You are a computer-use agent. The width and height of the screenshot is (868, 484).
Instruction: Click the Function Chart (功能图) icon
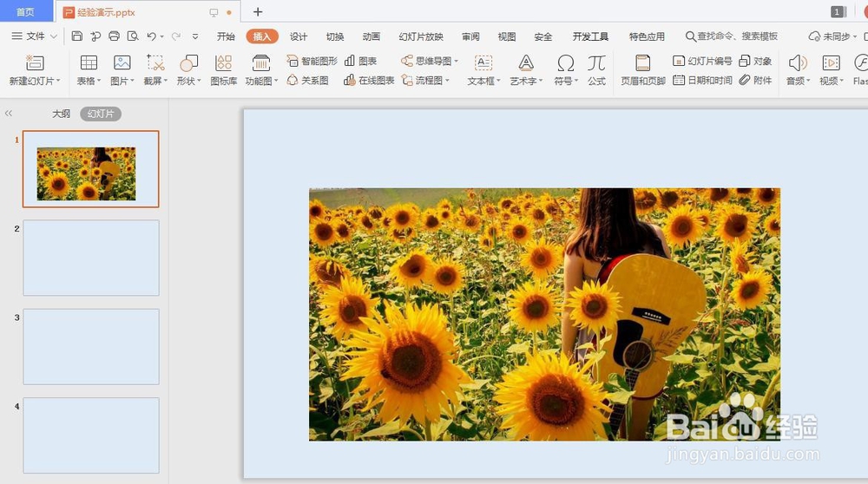click(260, 62)
